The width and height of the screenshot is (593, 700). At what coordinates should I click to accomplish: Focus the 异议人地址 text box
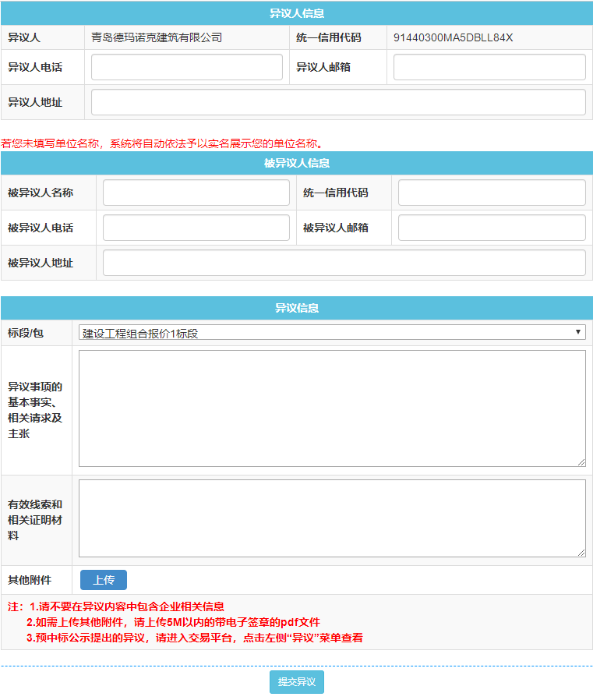(338, 102)
